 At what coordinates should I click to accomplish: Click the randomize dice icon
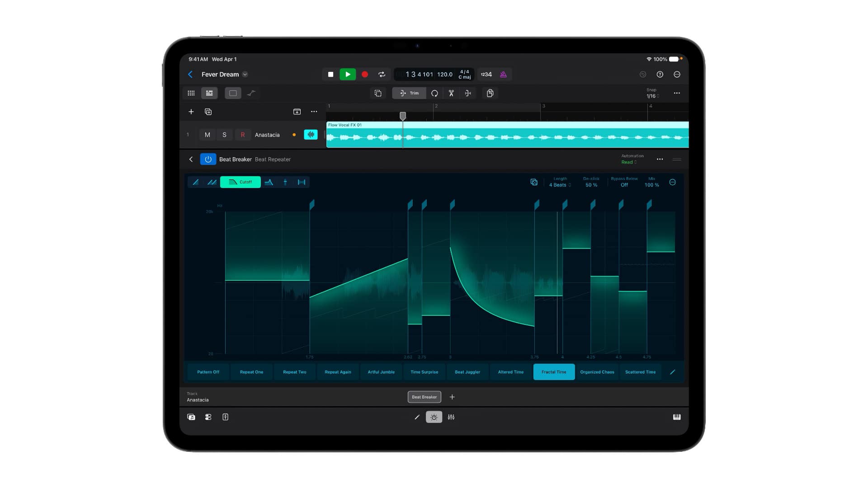(534, 182)
